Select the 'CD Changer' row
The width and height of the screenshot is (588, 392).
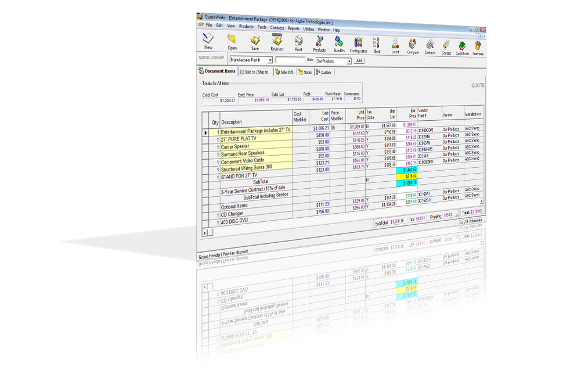coord(256,211)
